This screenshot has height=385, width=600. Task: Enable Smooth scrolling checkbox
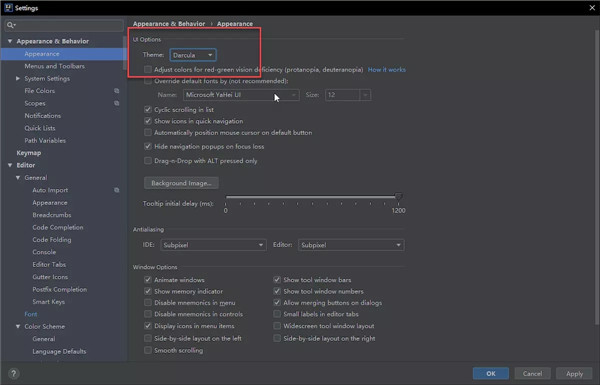(148, 350)
